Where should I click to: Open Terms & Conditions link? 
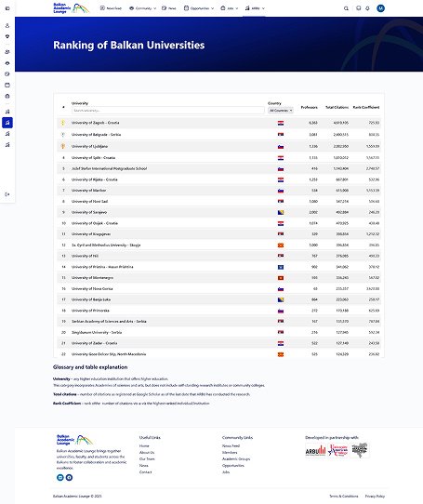[344, 497]
